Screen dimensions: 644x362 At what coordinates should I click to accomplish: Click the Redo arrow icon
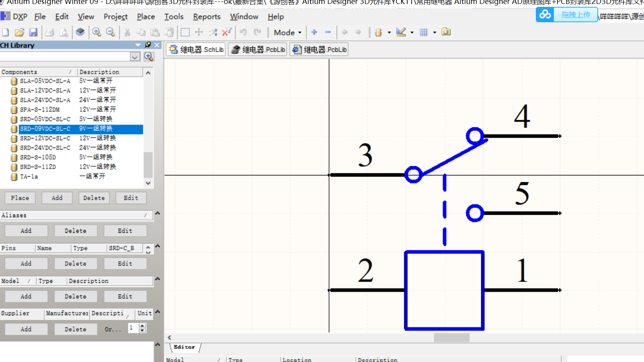pyautogui.click(x=258, y=32)
